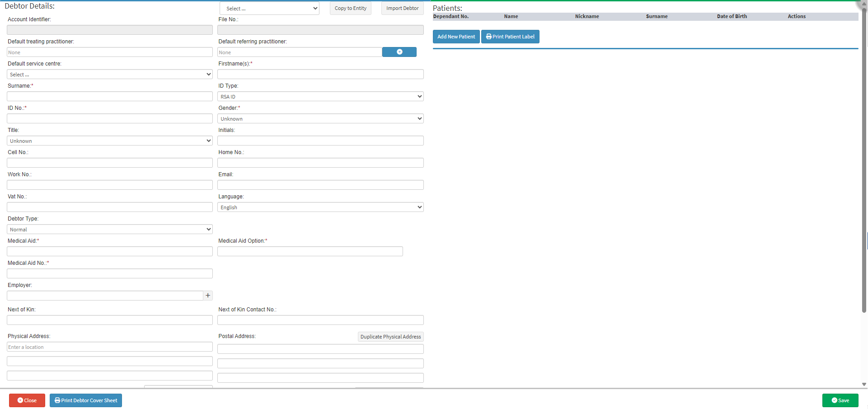Open the entity Select dropdown at top
Image resolution: width=868 pixels, height=409 pixels.
(269, 9)
